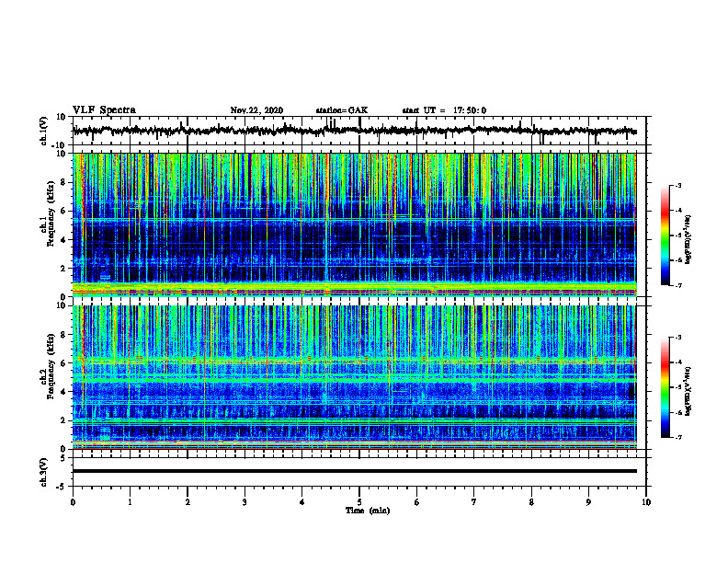Click time axis tick label "0"
This screenshot has height=563, width=728.
pyautogui.click(x=73, y=502)
